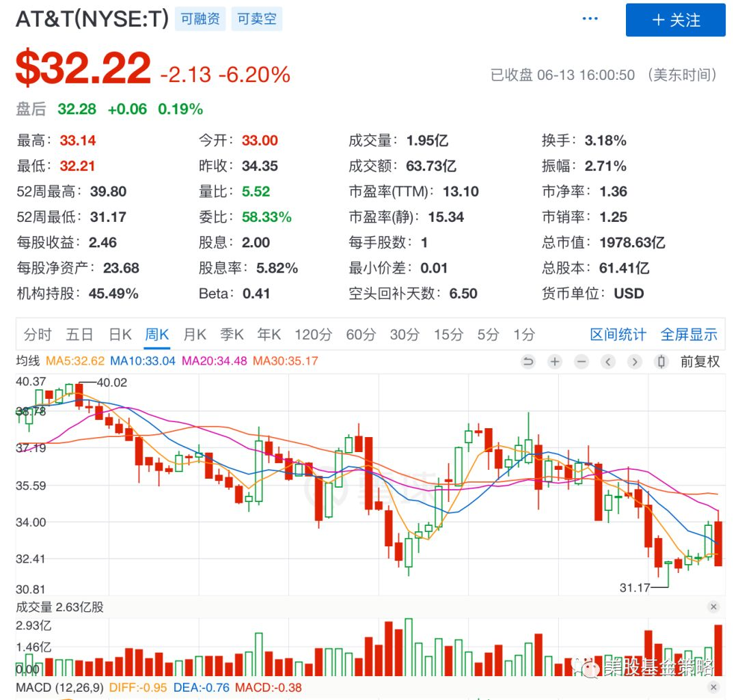The image size is (738, 700).
Task: Click the + 关注 follow button
Action: tap(675, 20)
